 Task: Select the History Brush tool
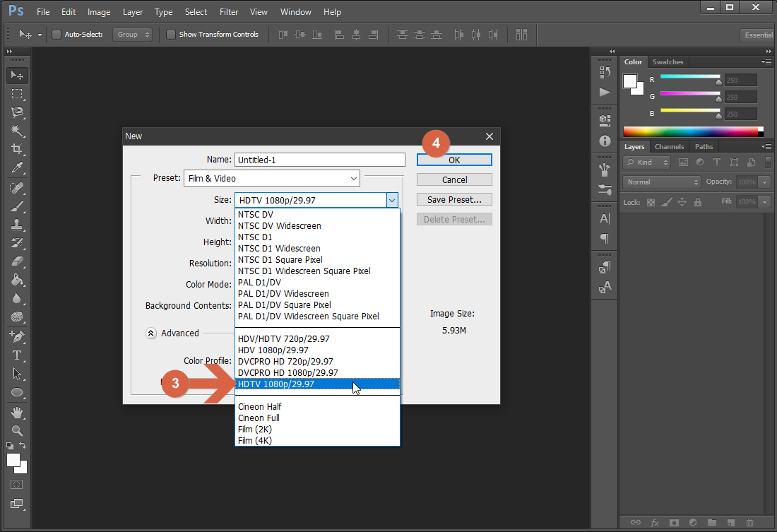[18, 243]
